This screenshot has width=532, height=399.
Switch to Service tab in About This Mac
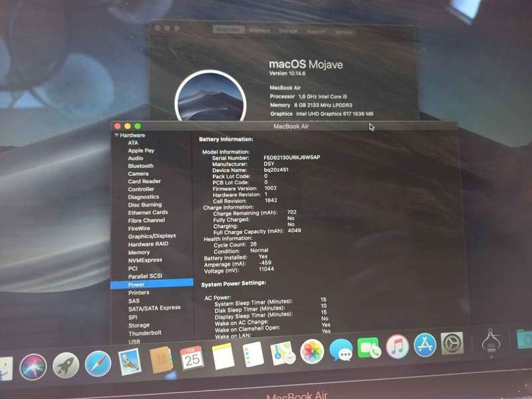pos(343,32)
